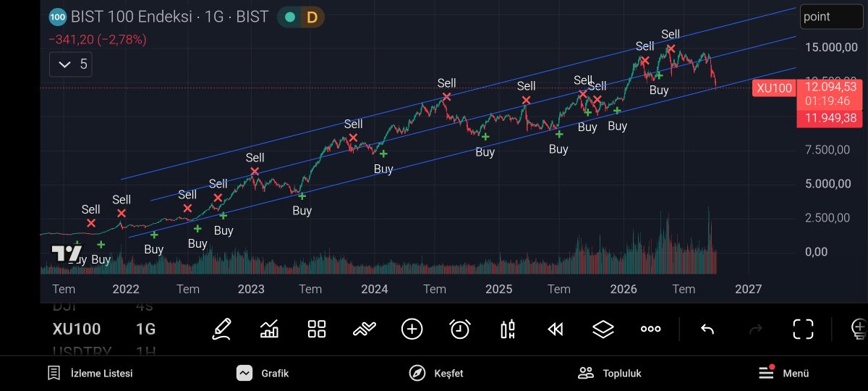The image size is (868, 391).
Task: Click the 01:19:46 countdown label
Action: [829, 101]
